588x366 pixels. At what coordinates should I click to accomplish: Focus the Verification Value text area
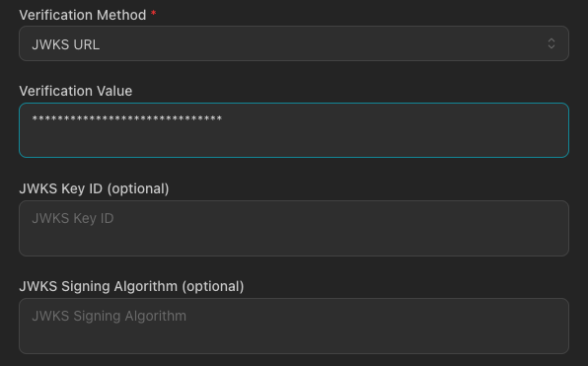[294, 130]
